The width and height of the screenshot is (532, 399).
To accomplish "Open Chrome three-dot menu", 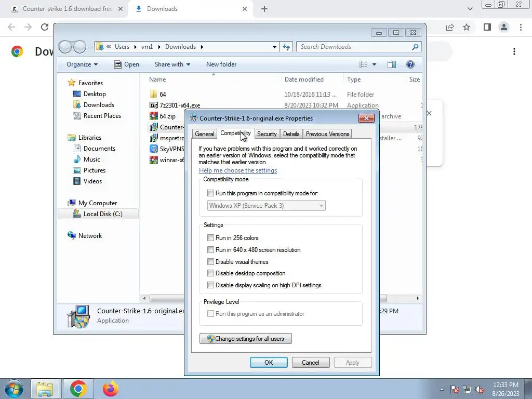I will point(521,27).
